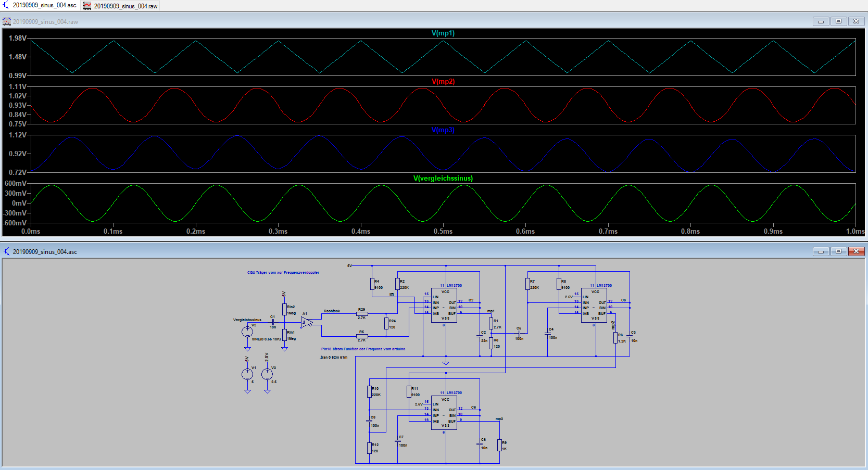Click the 'Pin16 Strom Funktion der Frequenz' comment
Image resolution: width=868 pixels, height=470 pixels.
coord(363,349)
